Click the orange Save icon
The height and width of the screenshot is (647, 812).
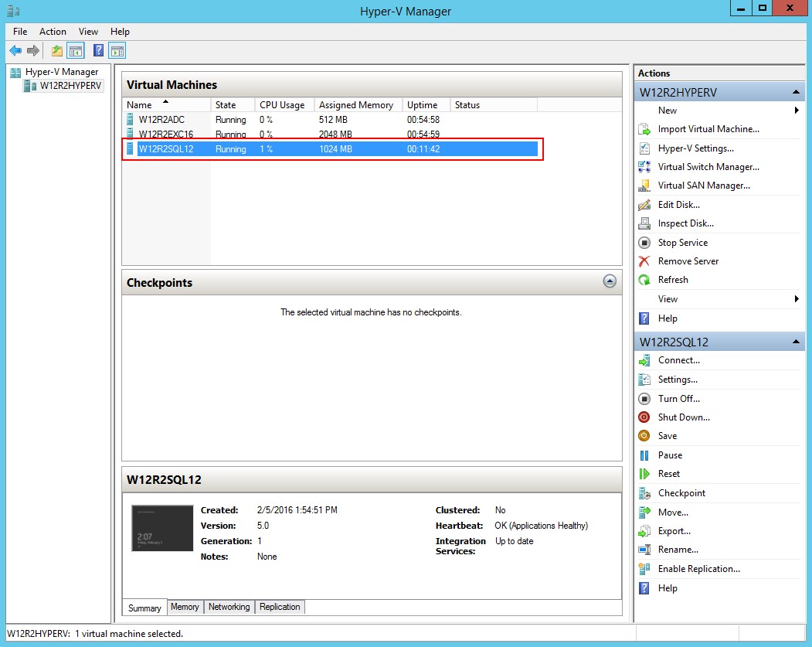point(644,436)
